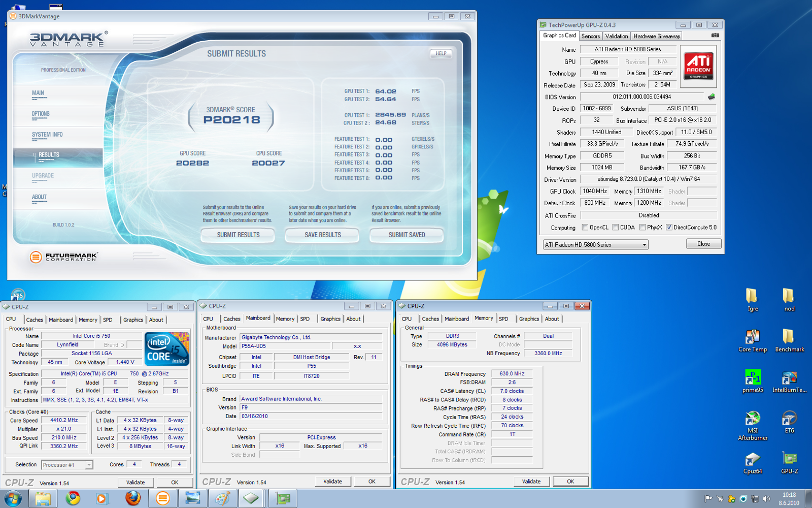Click the GPU-Z camera screenshot icon
This screenshot has width=812, height=508.
(715, 35)
